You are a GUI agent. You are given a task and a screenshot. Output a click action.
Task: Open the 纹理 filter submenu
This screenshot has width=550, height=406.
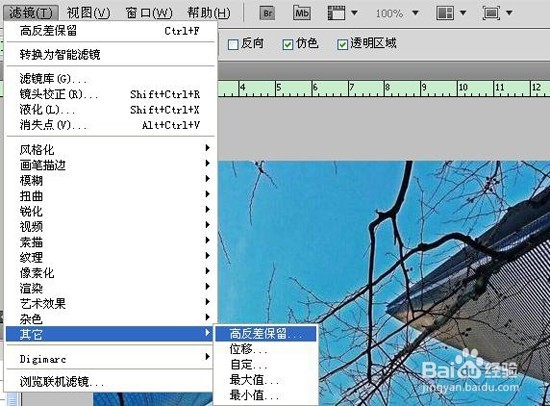[110, 258]
